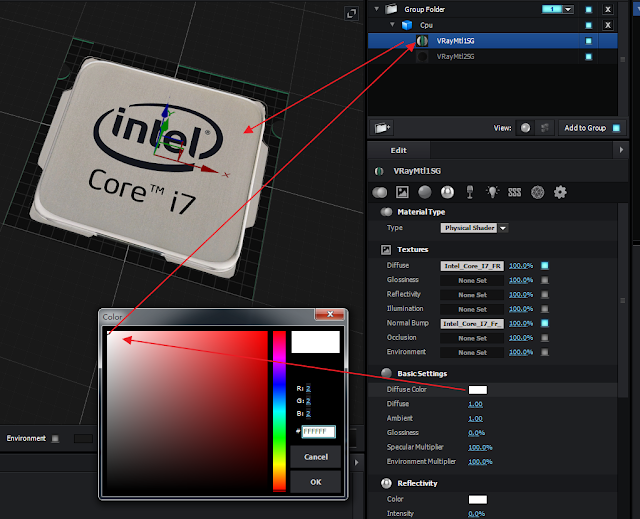The height and width of the screenshot is (519, 640).
Task: Remove the Cpu model with its X button
Action: click(608, 25)
